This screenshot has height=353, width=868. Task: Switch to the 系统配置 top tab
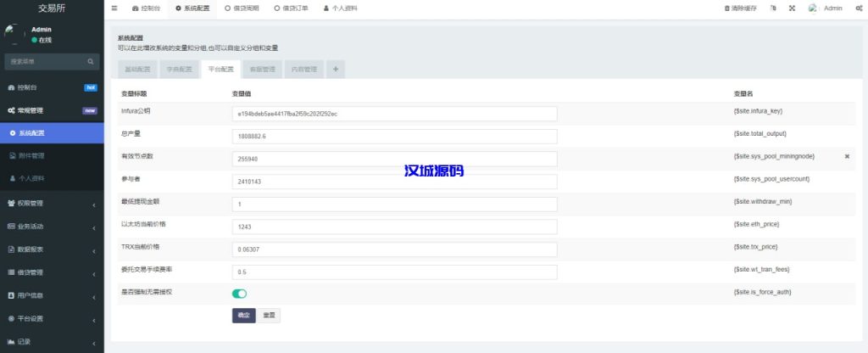point(192,8)
